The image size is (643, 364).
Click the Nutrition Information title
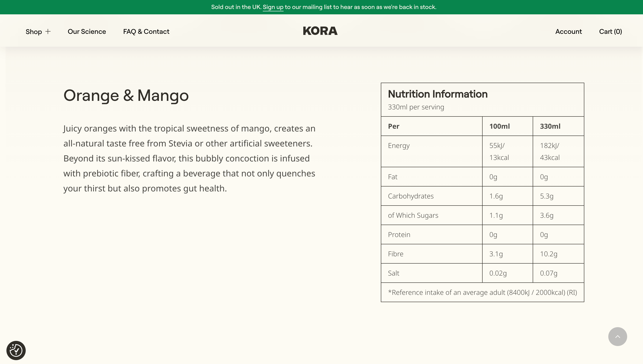438,94
